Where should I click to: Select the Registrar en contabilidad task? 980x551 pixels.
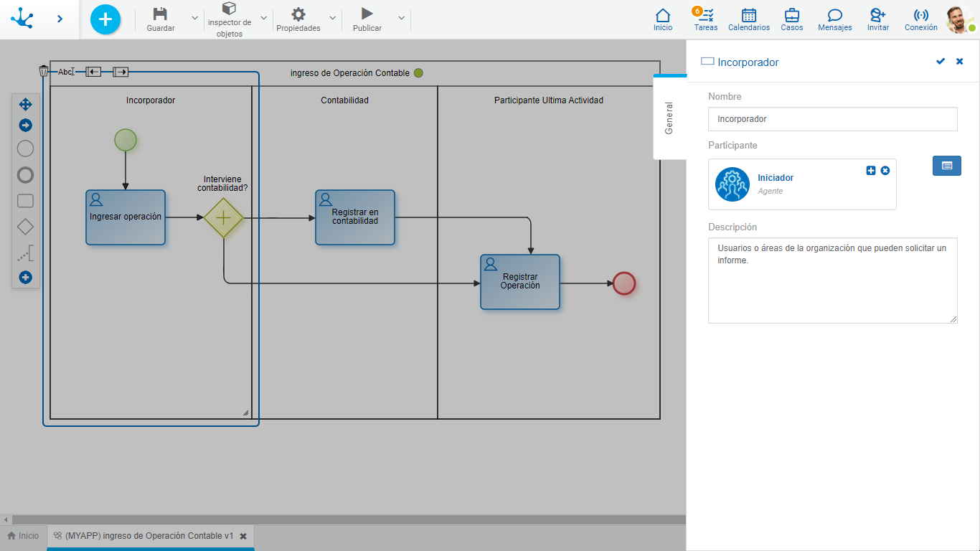click(x=355, y=217)
